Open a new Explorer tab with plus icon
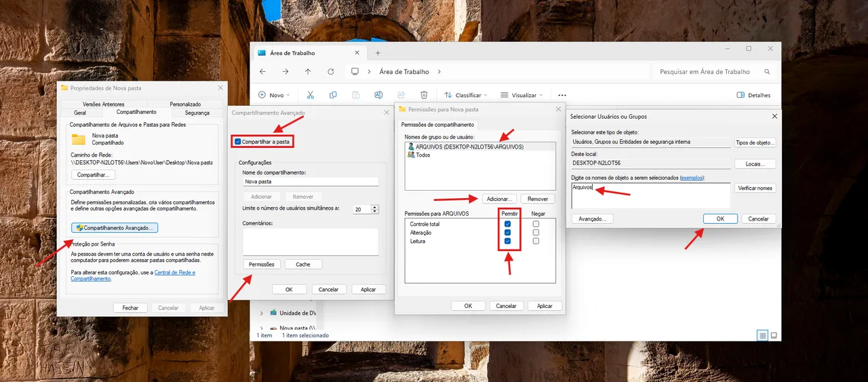This screenshot has height=382, width=868. pyautogui.click(x=378, y=53)
